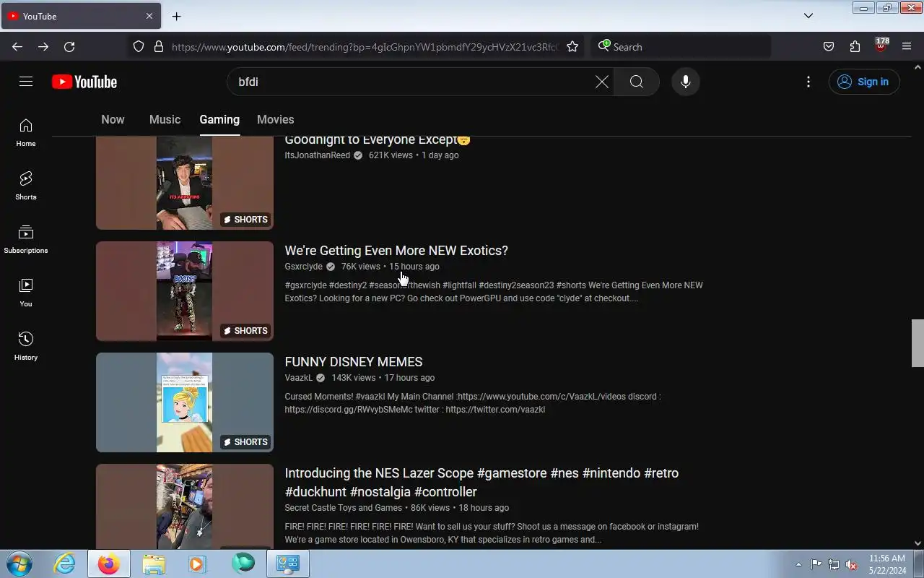This screenshot has height=578, width=924.
Task: Open uBlock Origin extension badge
Action: click(881, 46)
